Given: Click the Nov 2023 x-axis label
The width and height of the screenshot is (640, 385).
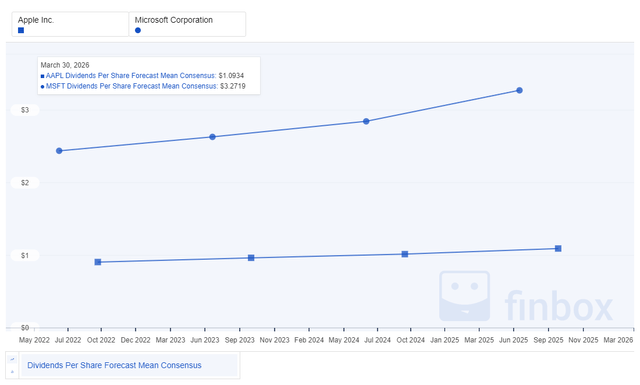Looking at the screenshot, I should tap(275, 340).
